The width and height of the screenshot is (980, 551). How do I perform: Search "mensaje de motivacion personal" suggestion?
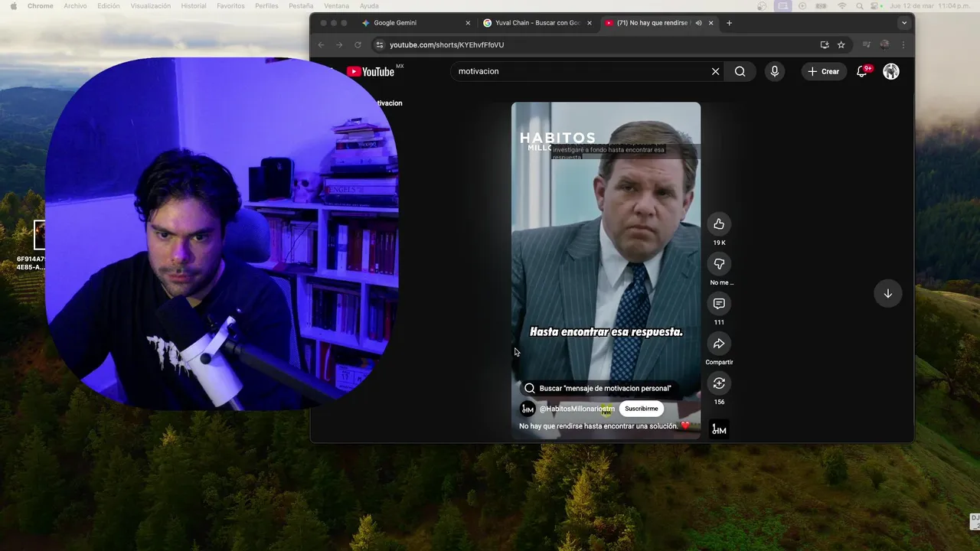click(598, 388)
